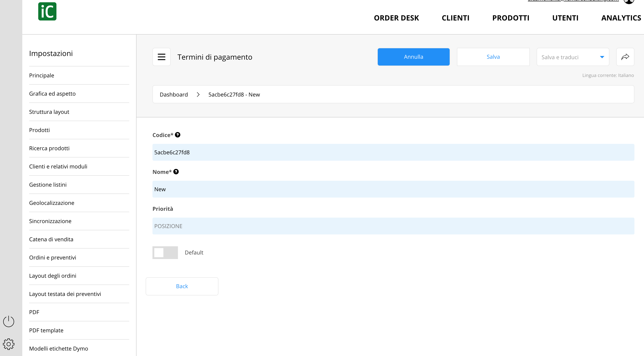This screenshot has height=356, width=644.
Task: Click the Dashboard breadcrumb link
Action: tap(174, 94)
